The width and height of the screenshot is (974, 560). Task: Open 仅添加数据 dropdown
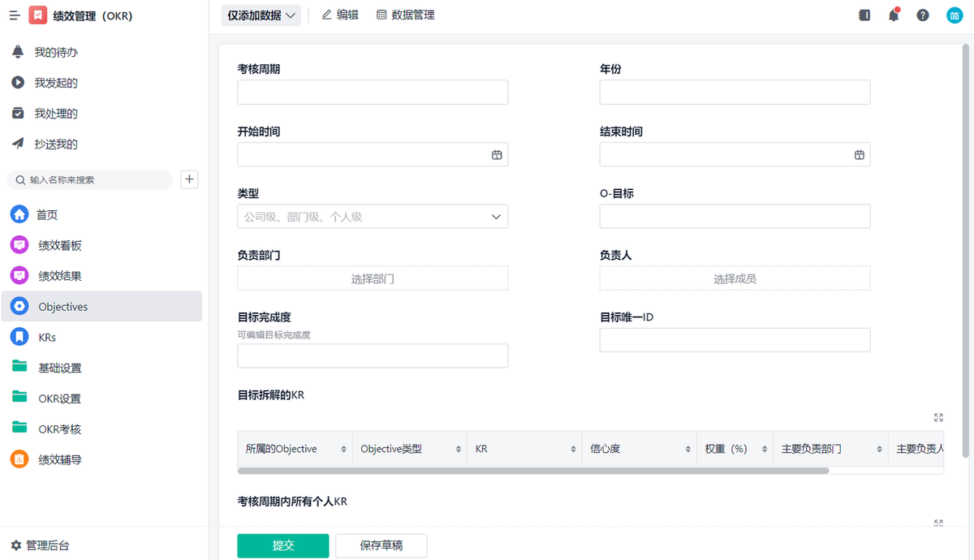click(x=261, y=15)
